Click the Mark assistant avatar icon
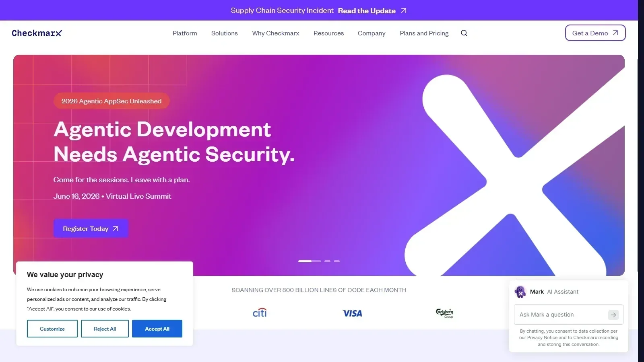644x362 pixels. click(x=520, y=292)
